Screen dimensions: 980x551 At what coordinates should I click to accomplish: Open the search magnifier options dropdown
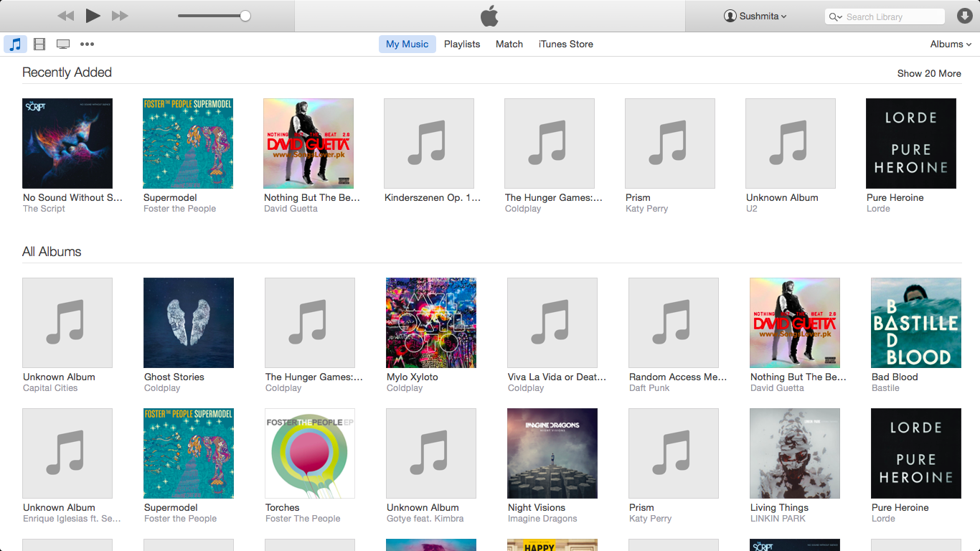(x=836, y=17)
